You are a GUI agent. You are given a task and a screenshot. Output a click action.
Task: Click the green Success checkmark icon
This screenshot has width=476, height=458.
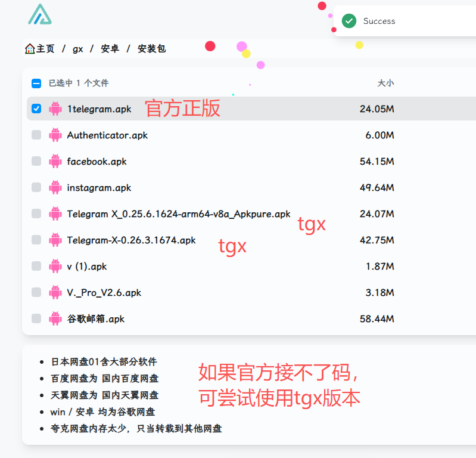click(x=349, y=21)
